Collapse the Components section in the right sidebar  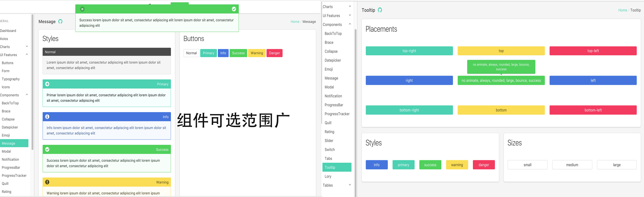click(x=350, y=24)
